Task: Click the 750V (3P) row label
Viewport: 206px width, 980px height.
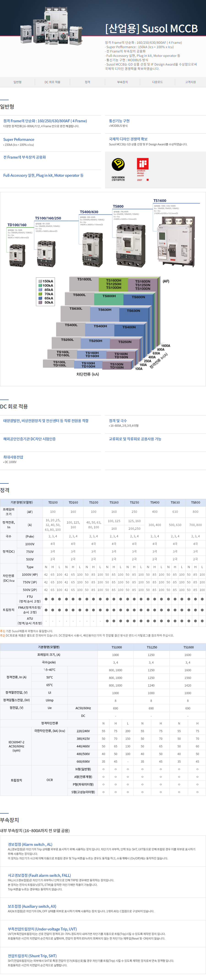Action: click(x=30, y=582)
